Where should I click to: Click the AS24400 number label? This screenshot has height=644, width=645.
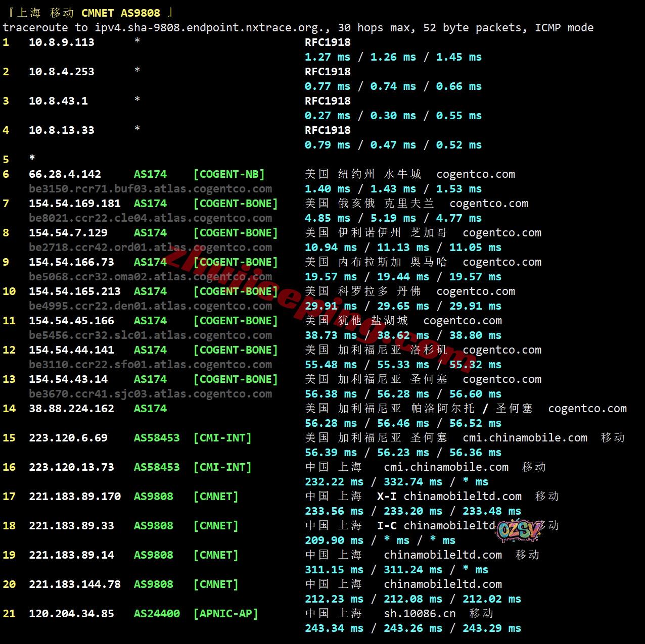point(157,614)
